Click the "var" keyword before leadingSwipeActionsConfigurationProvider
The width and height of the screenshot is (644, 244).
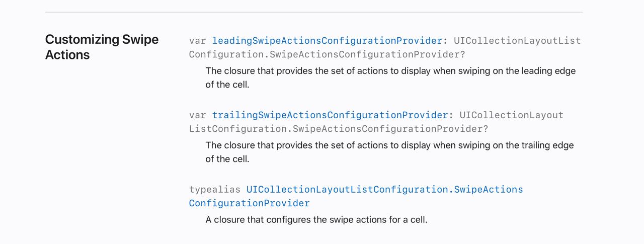pos(198,41)
